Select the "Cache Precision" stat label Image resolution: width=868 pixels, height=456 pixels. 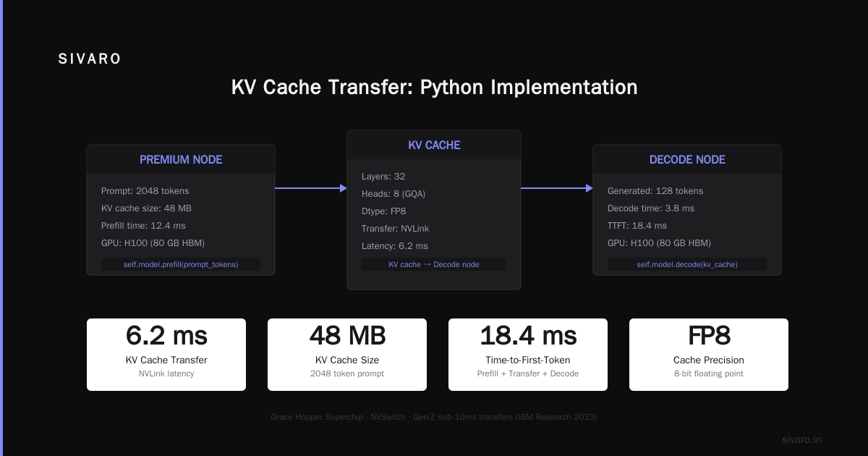coord(709,360)
